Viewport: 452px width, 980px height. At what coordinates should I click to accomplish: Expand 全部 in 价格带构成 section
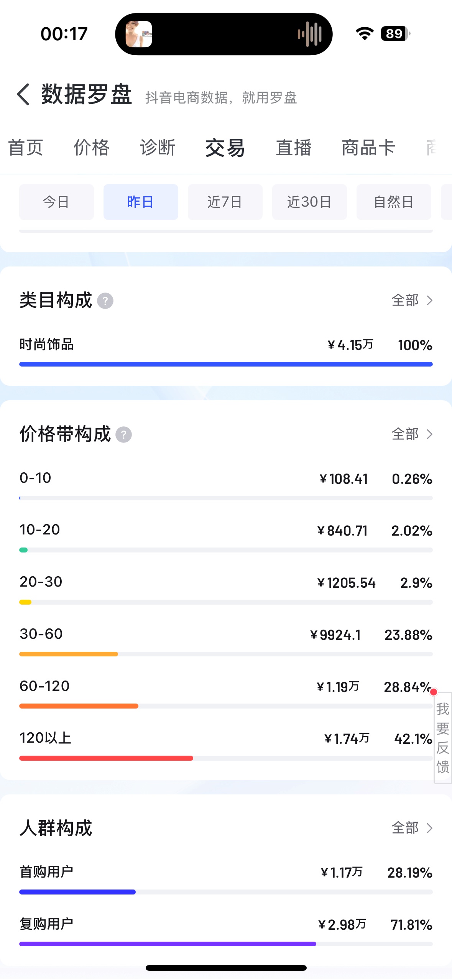pos(412,434)
